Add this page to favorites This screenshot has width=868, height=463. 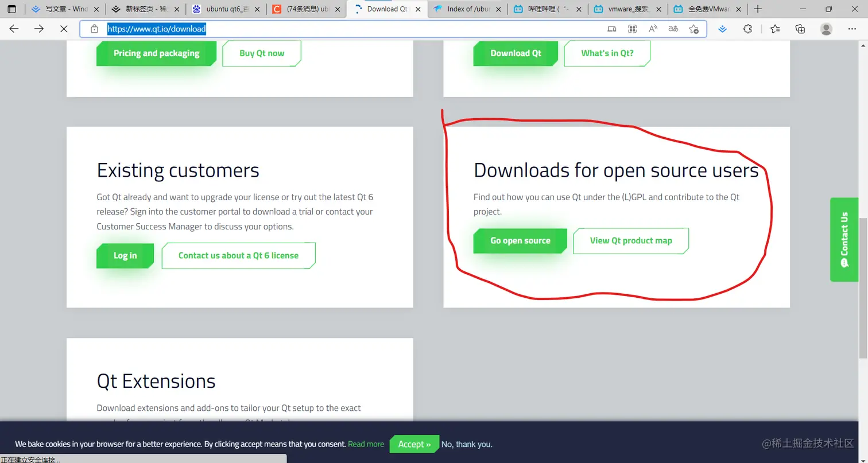pyautogui.click(x=693, y=29)
